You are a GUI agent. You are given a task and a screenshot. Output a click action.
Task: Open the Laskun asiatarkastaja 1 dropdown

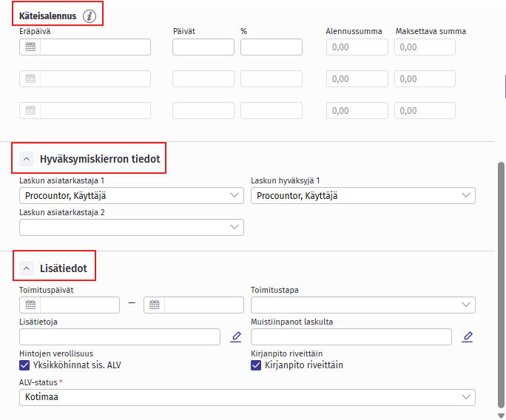(131, 195)
